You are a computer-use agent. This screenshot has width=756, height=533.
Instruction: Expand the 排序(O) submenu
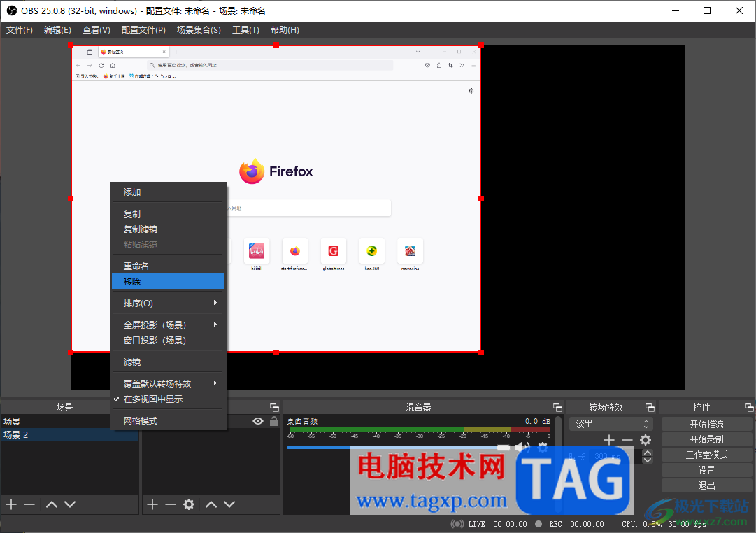167,304
